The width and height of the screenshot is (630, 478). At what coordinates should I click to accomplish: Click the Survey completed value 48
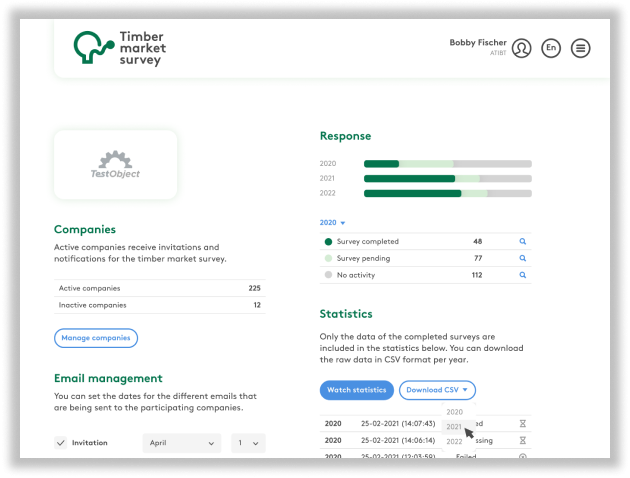click(477, 241)
